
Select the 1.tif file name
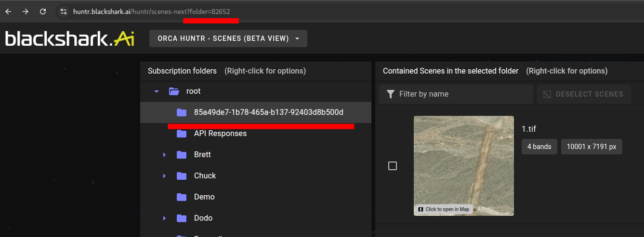[x=529, y=129]
